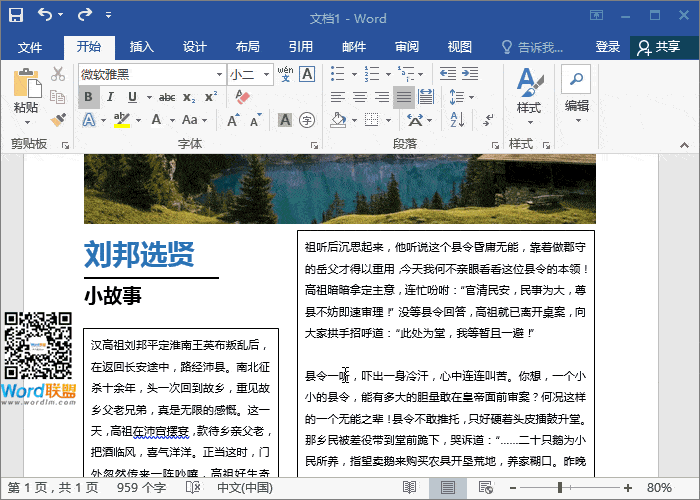
Task: Toggle subscript formatting
Action: pos(189,97)
